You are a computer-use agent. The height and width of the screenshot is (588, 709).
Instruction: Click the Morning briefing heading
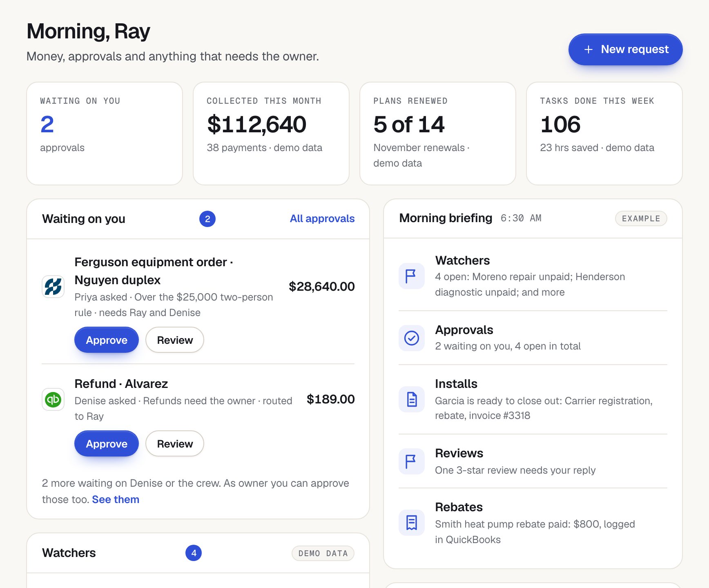point(446,218)
